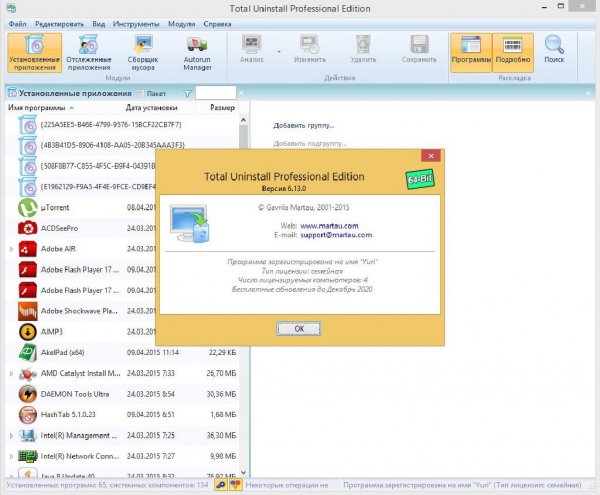Screen dimensions: 600x495
Task: Enable the Пакет batch checkbox
Action: click(141, 93)
